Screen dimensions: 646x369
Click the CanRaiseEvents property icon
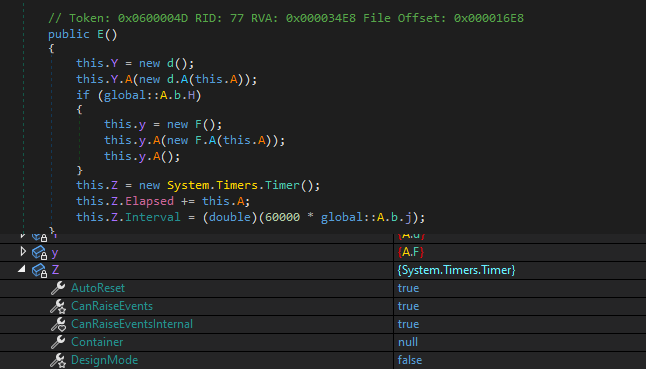(x=58, y=306)
